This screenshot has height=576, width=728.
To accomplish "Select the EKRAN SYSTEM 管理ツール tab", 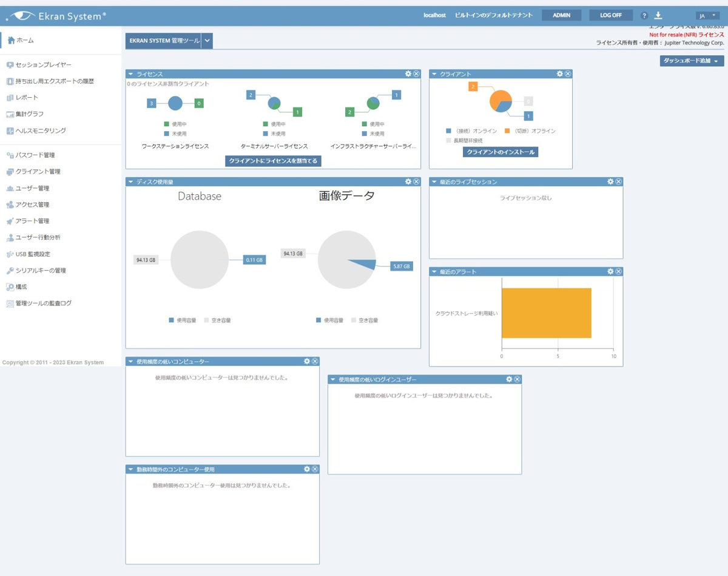I will pos(164,41).
